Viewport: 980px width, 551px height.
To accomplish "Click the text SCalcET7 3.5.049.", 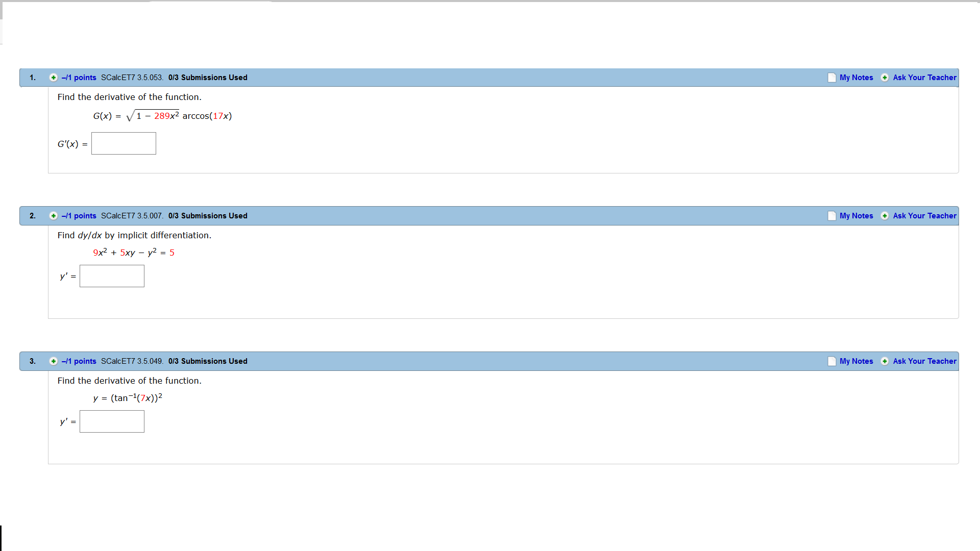I will [x=132, y=361].
